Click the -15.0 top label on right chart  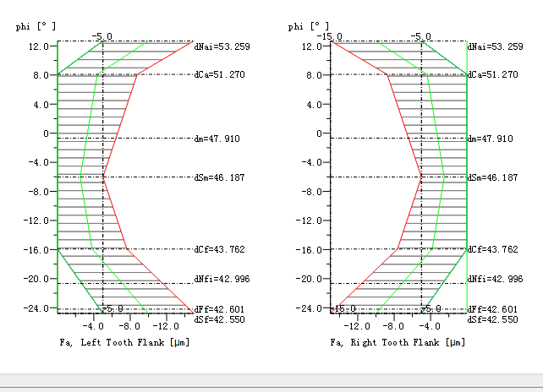click(330, 36)
